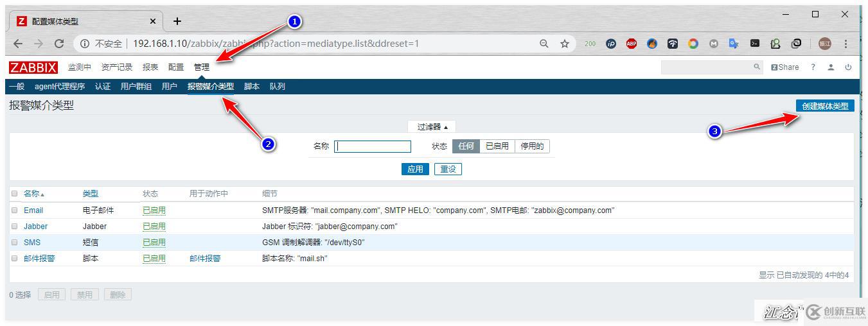This screenshot has width=868, height=326.
Task: Tick the select-all checkbox in table header
Action: click(14, 193)
